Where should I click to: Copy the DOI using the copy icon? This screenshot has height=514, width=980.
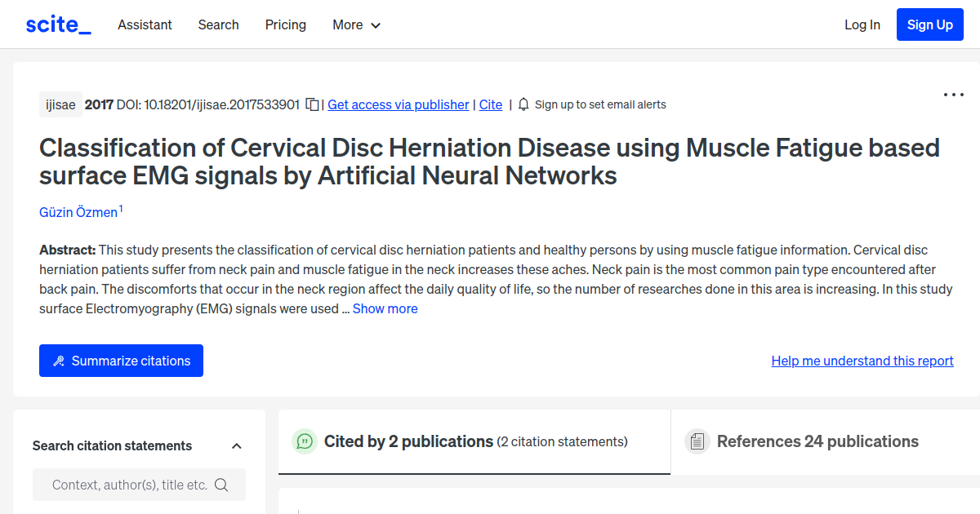pyautogui.click(x=312, y=104)
